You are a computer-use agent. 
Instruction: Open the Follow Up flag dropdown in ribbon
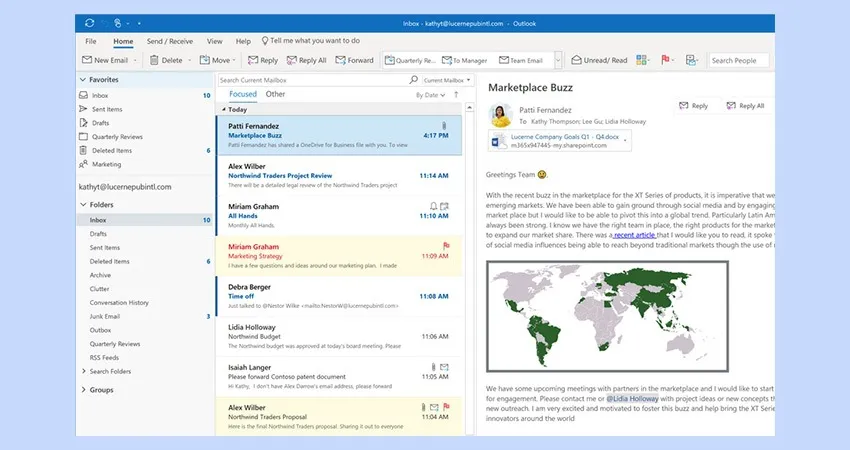point(667,60)
